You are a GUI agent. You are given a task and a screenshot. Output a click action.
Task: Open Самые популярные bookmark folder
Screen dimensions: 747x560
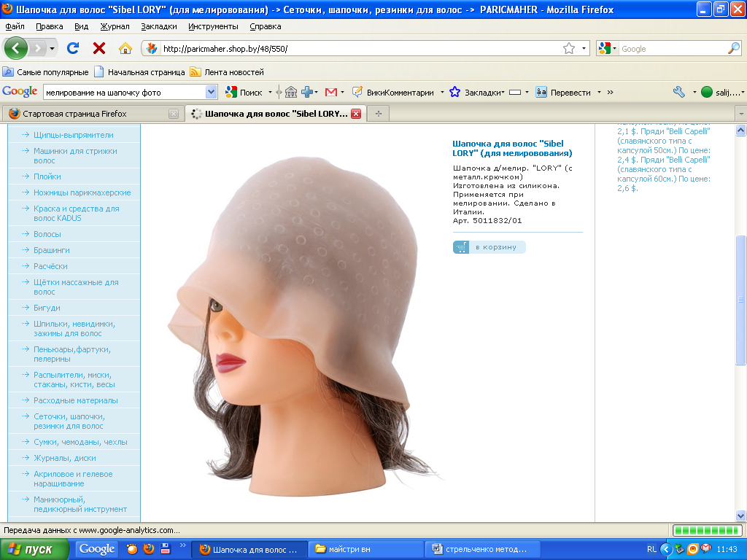tap(46, 72)
